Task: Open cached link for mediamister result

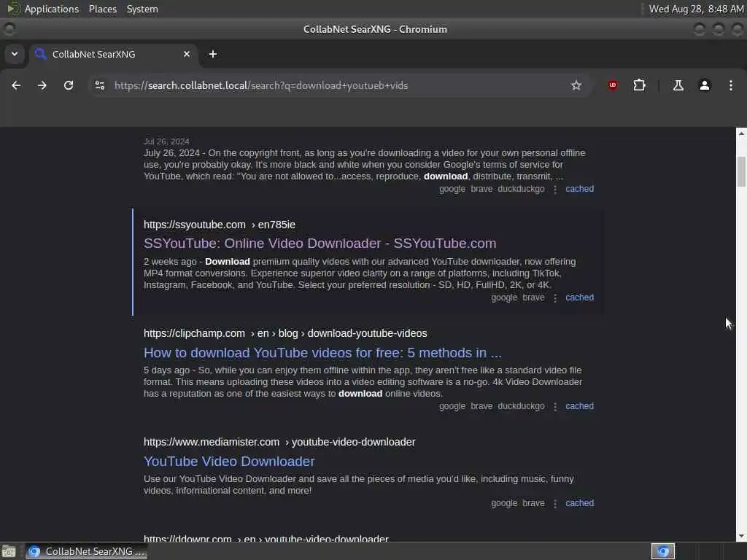Action: point(579,503)
